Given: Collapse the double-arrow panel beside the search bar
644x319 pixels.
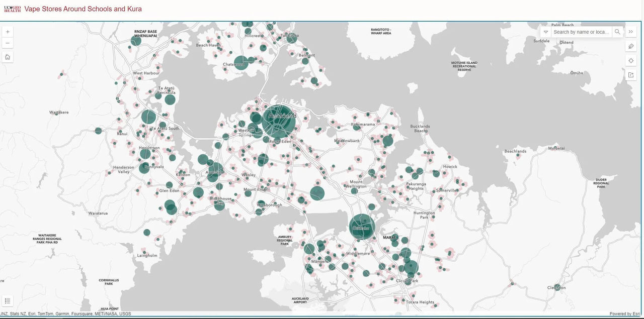Looking at the screenshot, I should (x=631, y=31).
